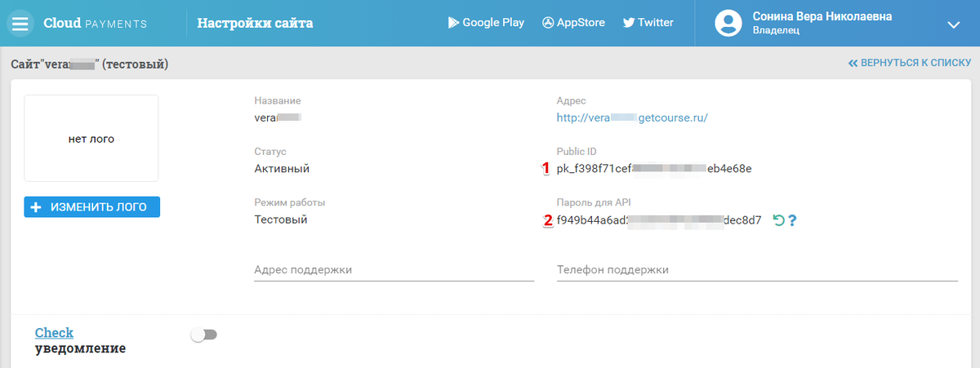Open the getcourse.ru site address link

(x=632, y=117)
